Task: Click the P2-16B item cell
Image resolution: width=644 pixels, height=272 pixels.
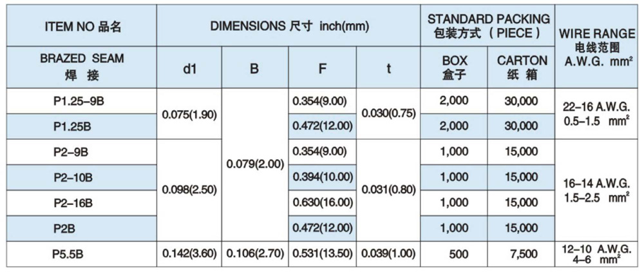Action: 82,203
